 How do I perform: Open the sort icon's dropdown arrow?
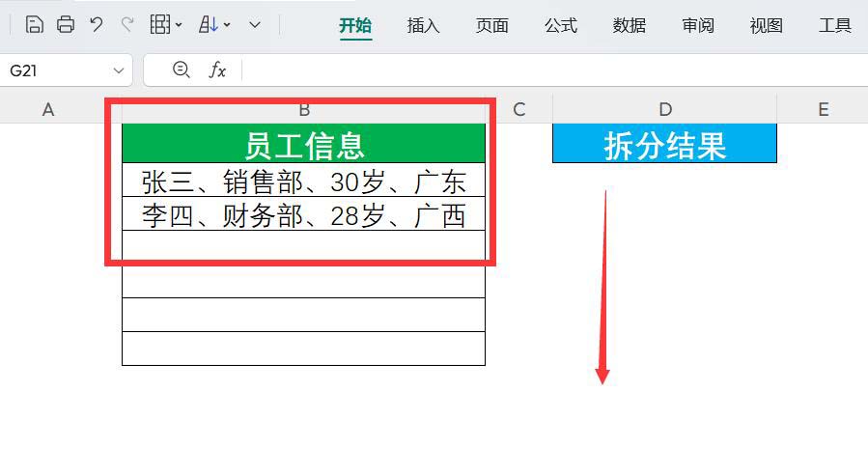227,26
